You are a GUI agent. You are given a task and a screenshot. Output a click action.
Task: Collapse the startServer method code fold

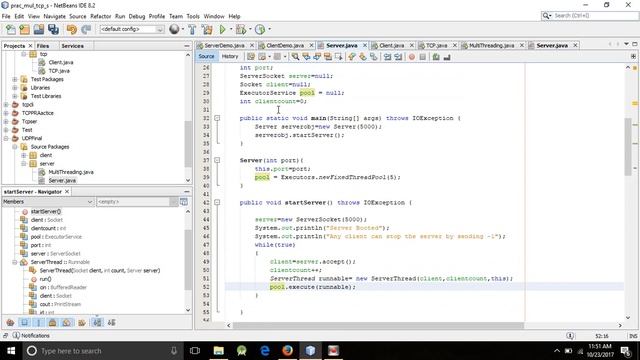click(x=217, y=202)
